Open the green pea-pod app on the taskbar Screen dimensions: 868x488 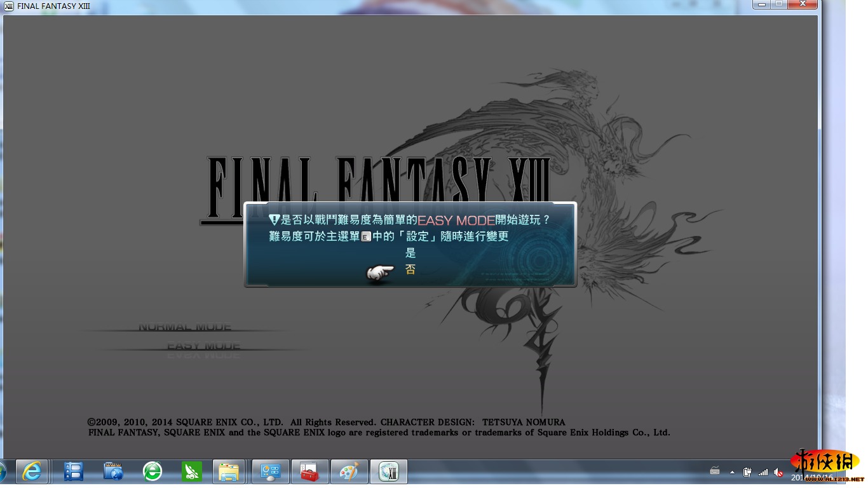click(192, 471)
